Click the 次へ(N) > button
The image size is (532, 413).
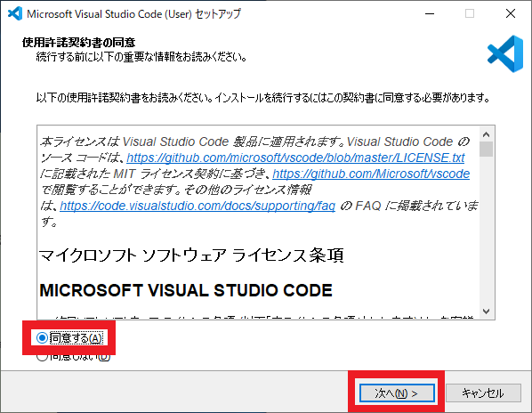point(397,393)
